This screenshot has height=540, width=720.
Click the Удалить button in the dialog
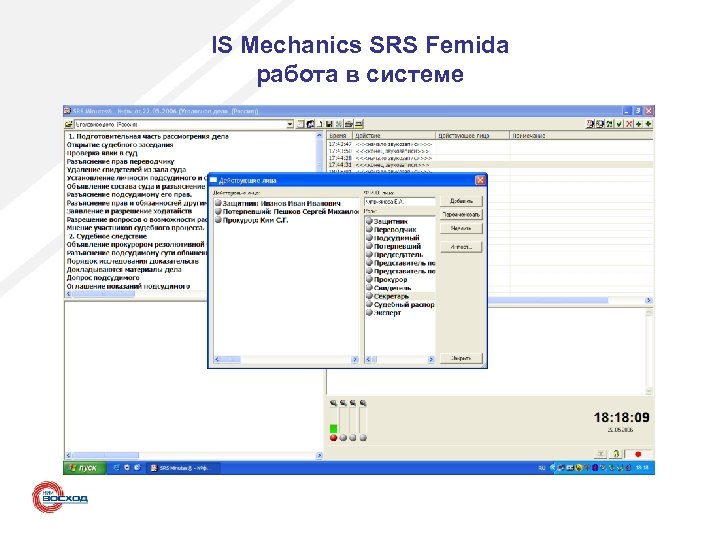click(x=461, y=228)
